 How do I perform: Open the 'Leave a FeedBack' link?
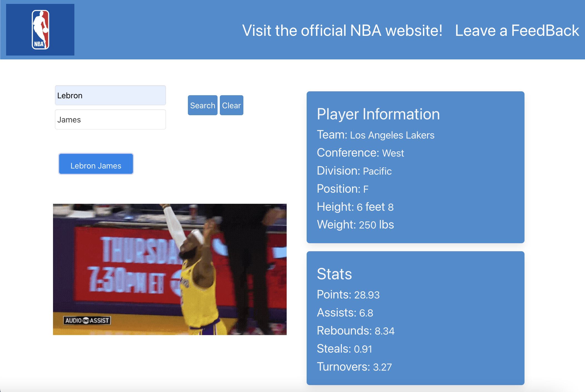tap(517, 31)
